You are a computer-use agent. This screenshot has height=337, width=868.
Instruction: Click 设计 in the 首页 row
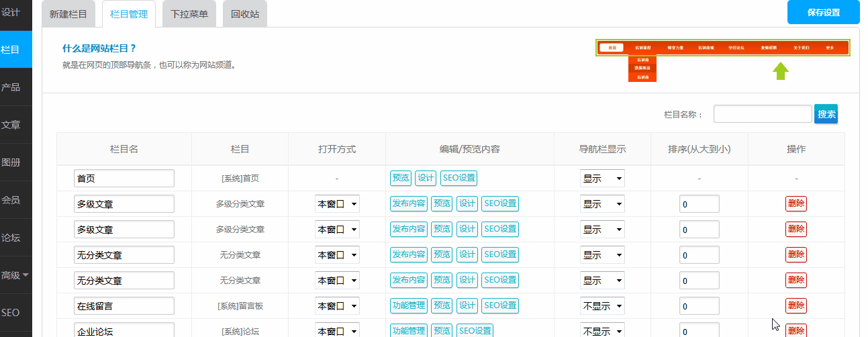click(x=426, y=179)
